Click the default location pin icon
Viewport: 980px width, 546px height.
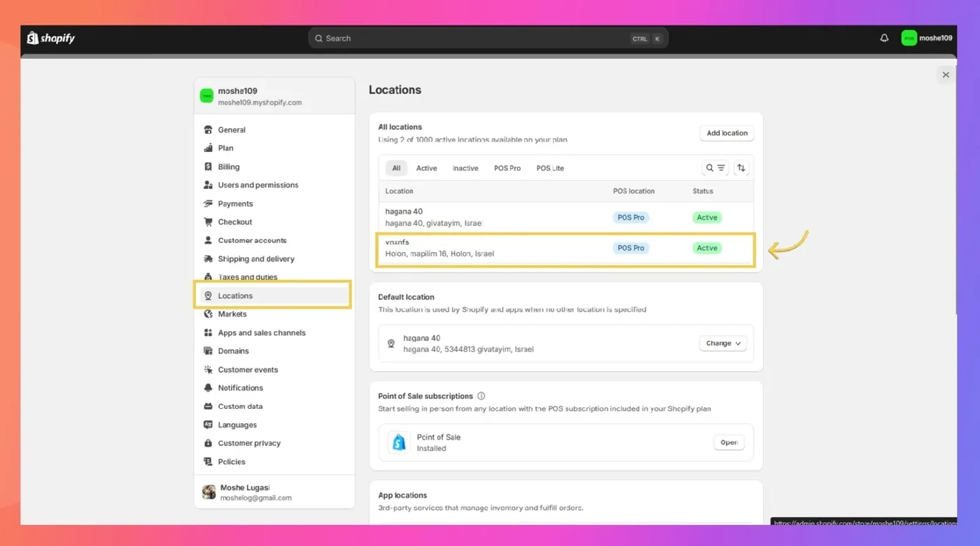pyautogui.click(x=391, y=344)
